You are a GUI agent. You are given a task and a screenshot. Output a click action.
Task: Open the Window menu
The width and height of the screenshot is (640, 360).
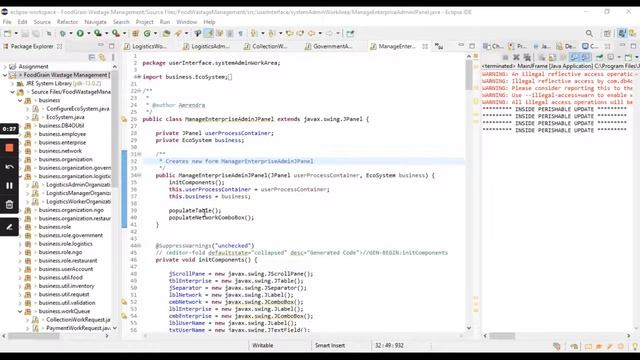(x=187, y=22)
